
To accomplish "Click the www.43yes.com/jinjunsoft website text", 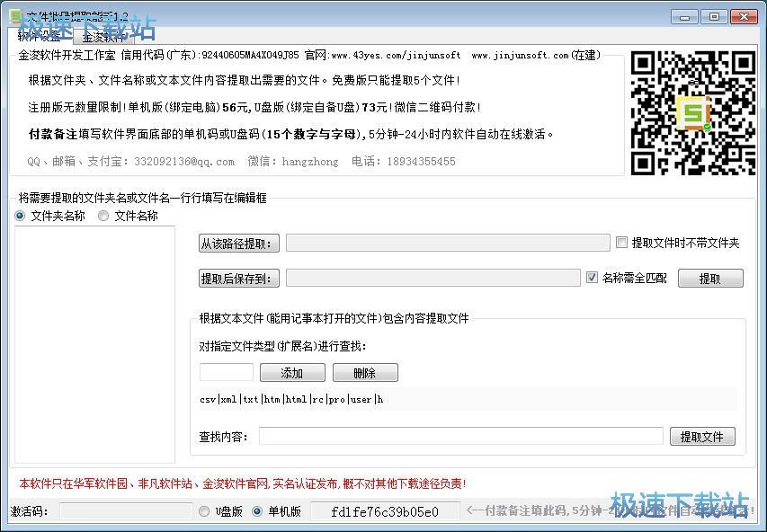I will (x=396, y=55).
